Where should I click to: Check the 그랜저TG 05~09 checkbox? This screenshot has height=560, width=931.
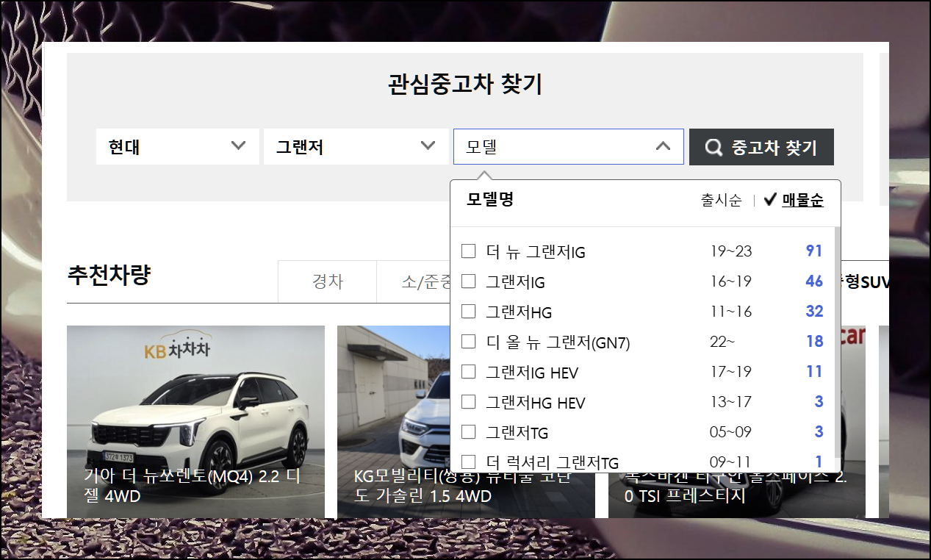(x=468, y=432)
